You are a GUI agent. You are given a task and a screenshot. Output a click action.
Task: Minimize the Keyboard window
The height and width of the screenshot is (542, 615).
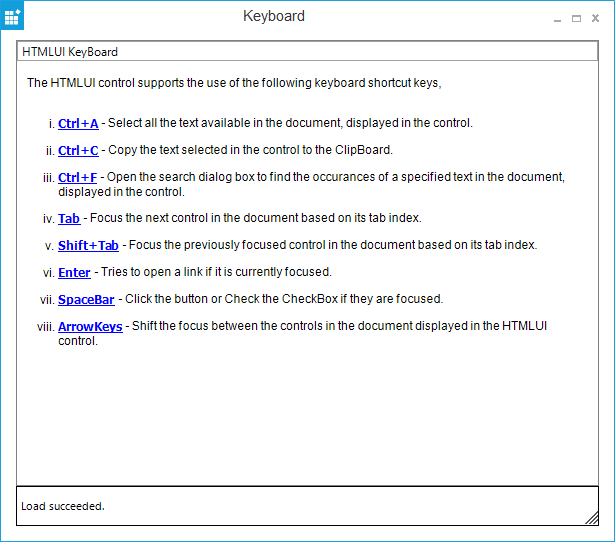coord(557,18)
